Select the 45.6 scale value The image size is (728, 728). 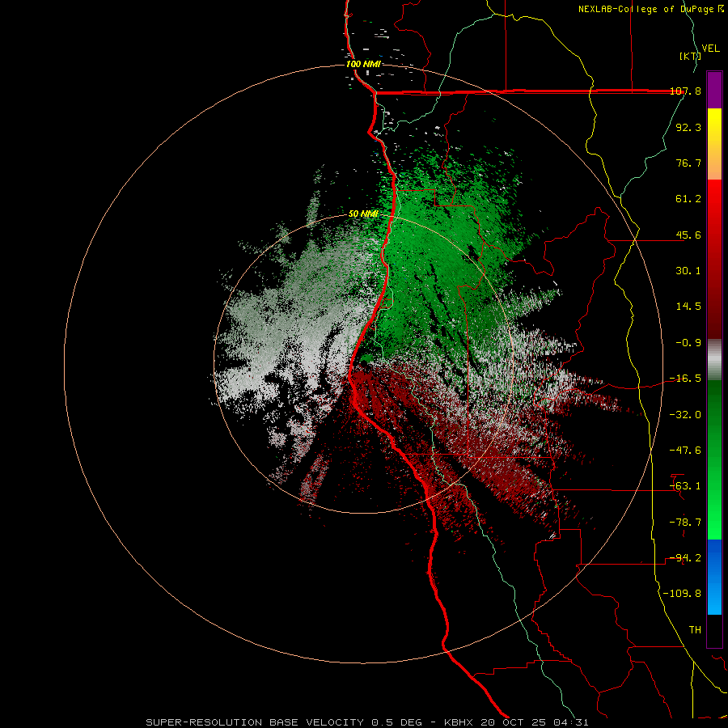point(688,235)
